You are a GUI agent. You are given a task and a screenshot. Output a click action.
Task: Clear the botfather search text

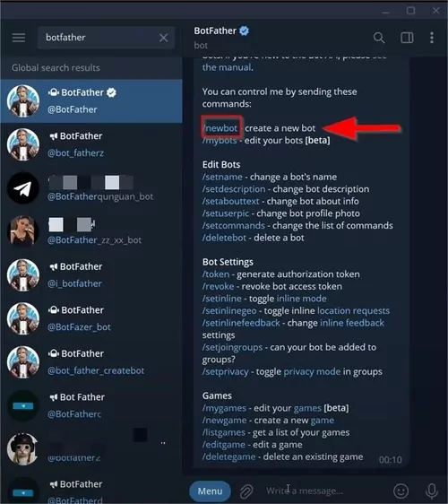[163, 38]
